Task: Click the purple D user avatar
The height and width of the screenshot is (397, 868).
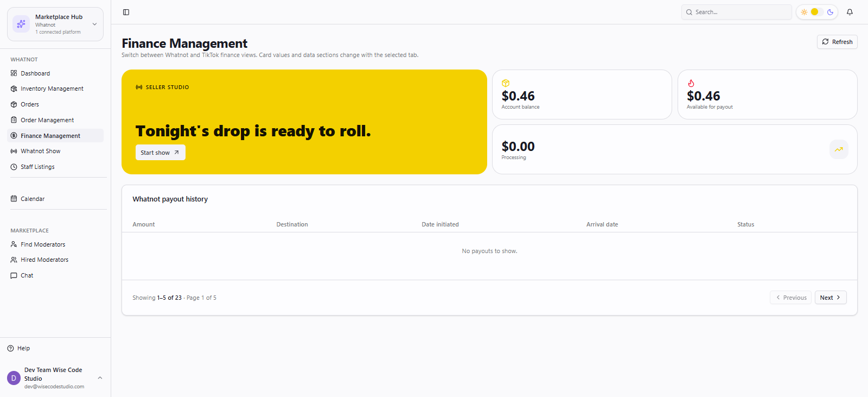Action: (14, 378)
